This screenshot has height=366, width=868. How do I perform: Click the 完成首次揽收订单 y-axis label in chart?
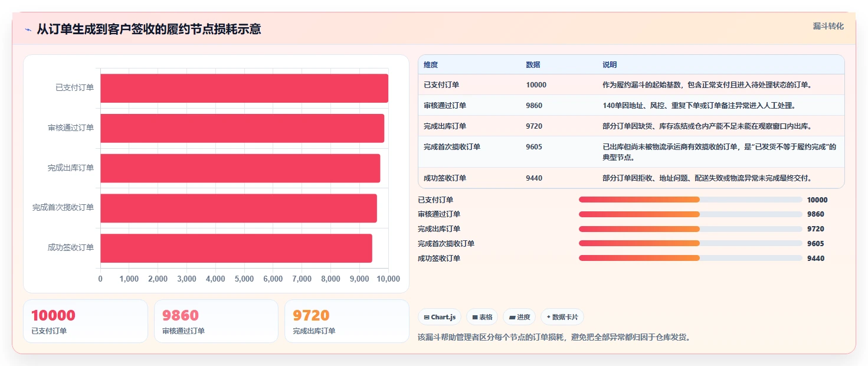point(63,208)
